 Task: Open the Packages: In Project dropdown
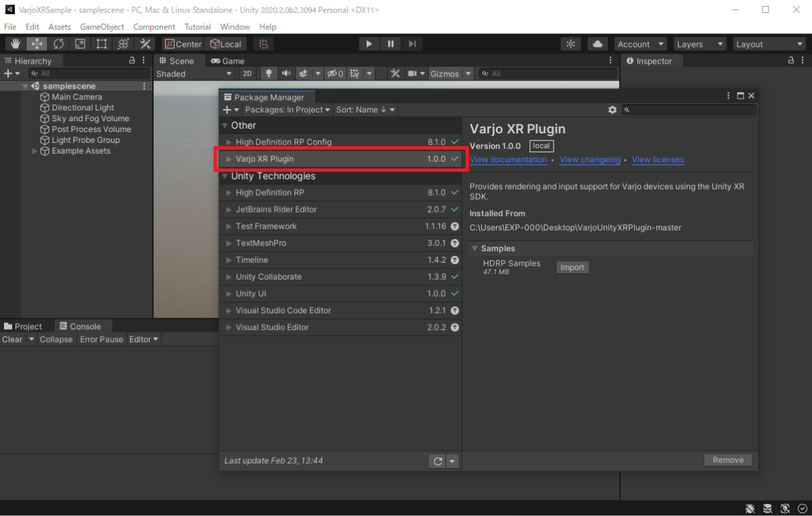(x=288, y=110)
